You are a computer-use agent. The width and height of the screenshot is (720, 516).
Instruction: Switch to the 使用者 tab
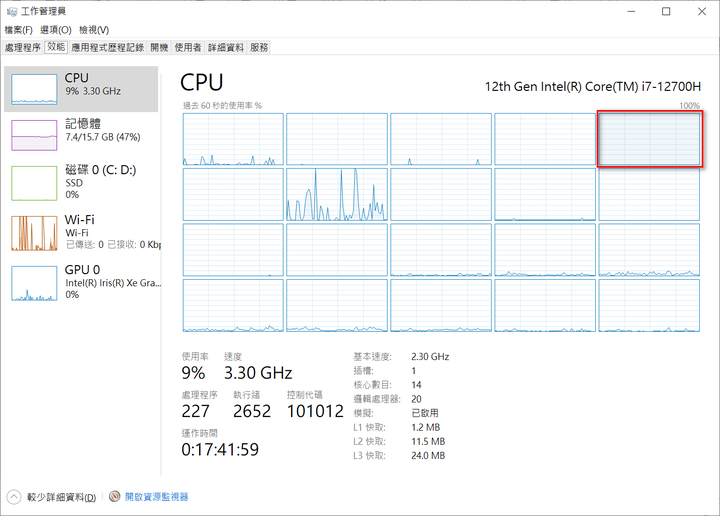188,47
